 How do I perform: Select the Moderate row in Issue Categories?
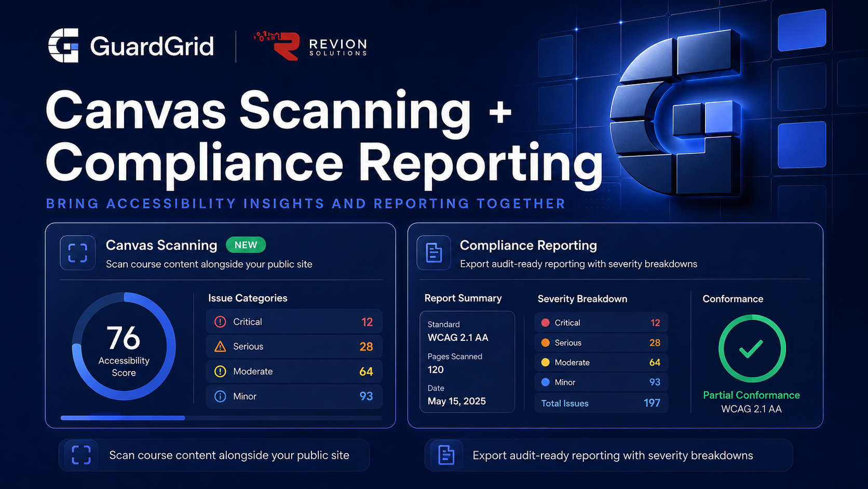pos(294,372)
